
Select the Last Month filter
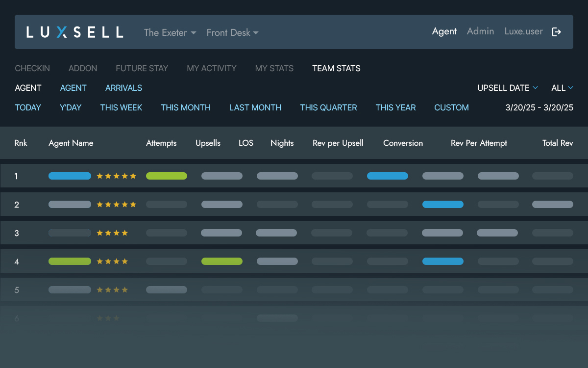point(255,107)
